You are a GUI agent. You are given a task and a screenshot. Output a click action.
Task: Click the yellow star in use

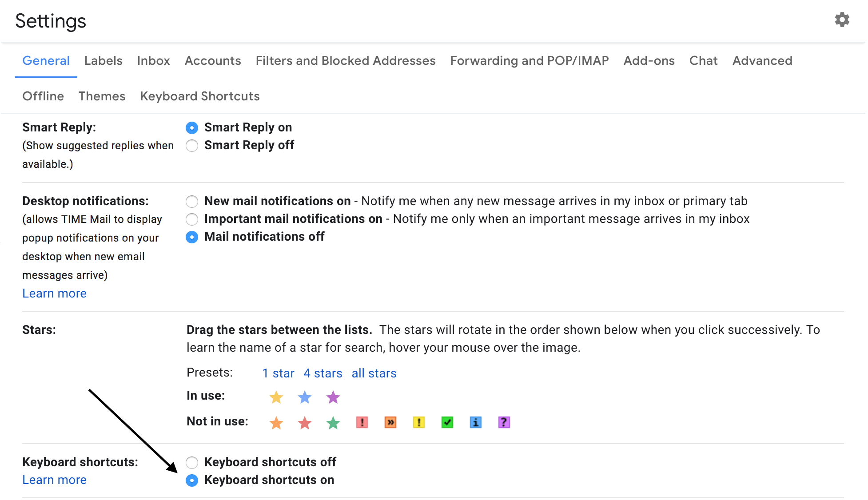click(276, 397)
